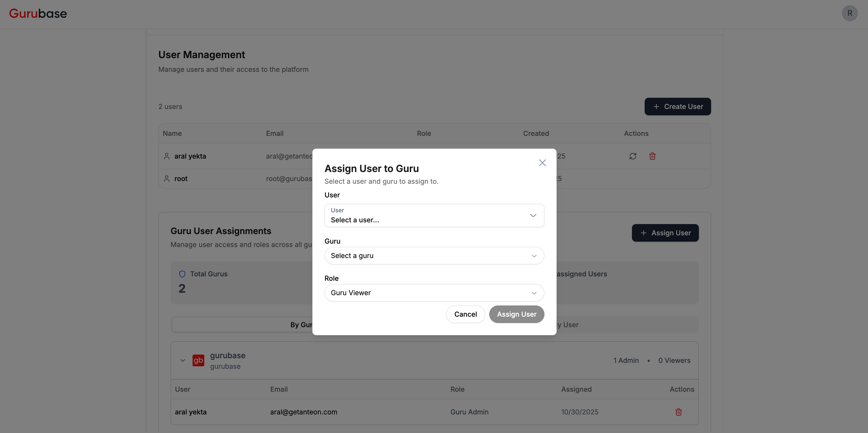This screenshot has height=433, width=868.
Task: Click the Assign User button in the dialog
Action: [517, 314]
